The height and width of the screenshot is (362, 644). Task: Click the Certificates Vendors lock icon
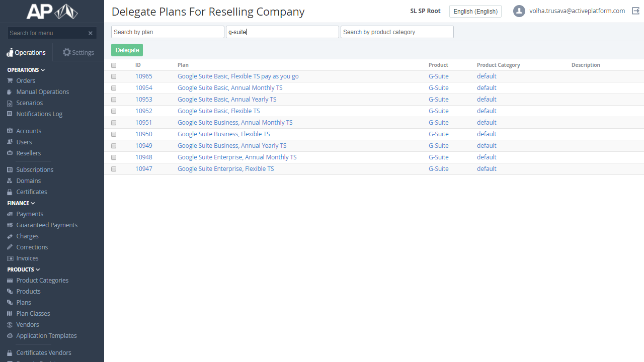coord(10,352)
